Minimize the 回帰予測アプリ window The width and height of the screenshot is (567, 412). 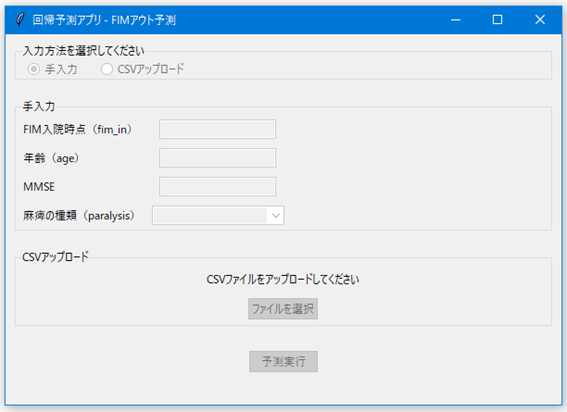tap(456, 20)
